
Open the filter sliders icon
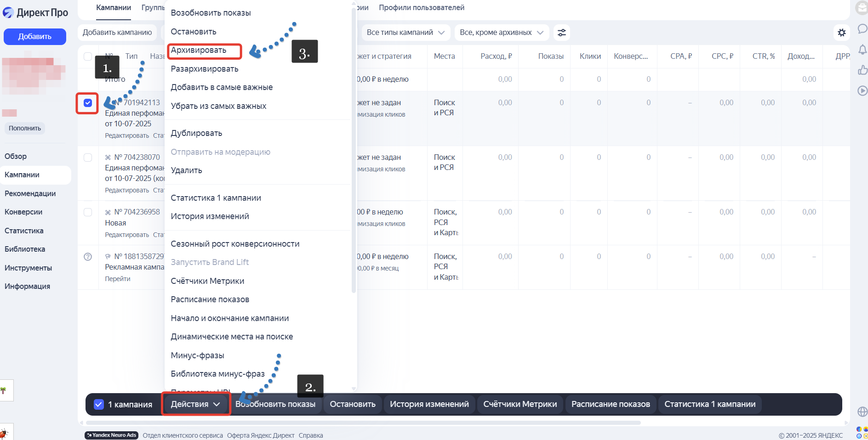[x=561, y=33]
